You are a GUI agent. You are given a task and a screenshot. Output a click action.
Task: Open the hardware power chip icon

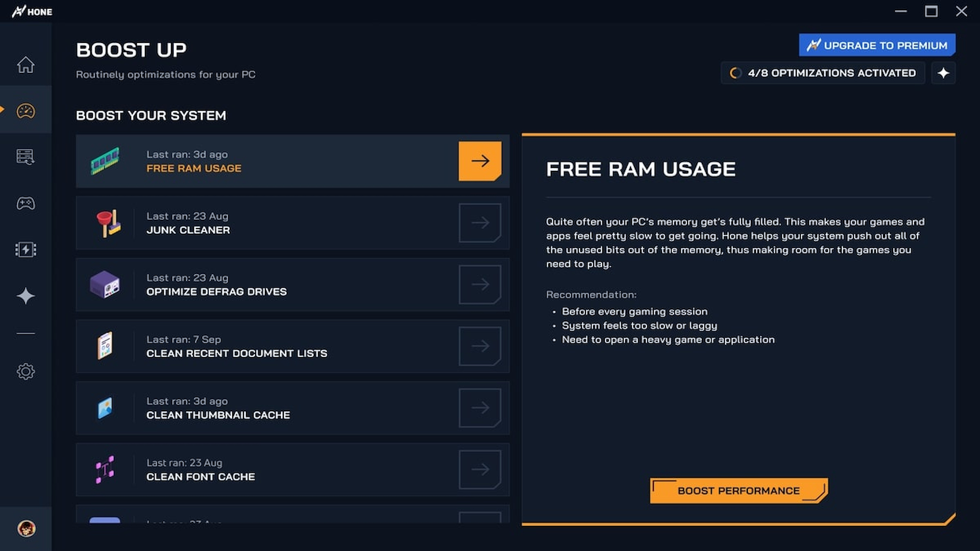[26, 249]
